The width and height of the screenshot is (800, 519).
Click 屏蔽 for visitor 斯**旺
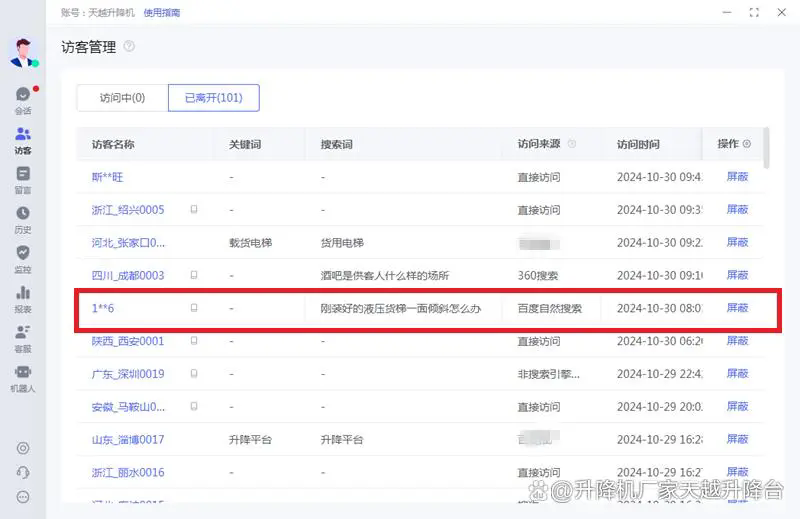pyautogui.click(x=737, y=177)
